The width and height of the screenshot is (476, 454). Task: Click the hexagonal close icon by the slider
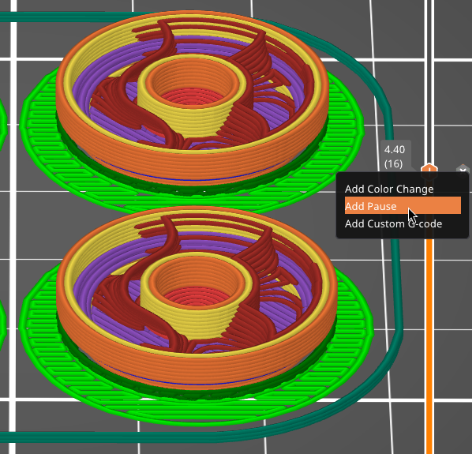click(463, 169)
